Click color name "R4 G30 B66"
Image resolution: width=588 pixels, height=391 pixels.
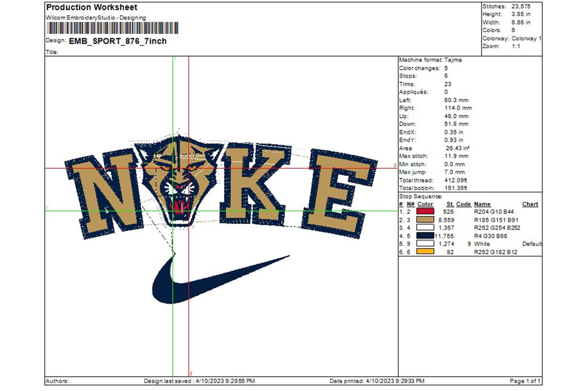click(x=490, y=236)
